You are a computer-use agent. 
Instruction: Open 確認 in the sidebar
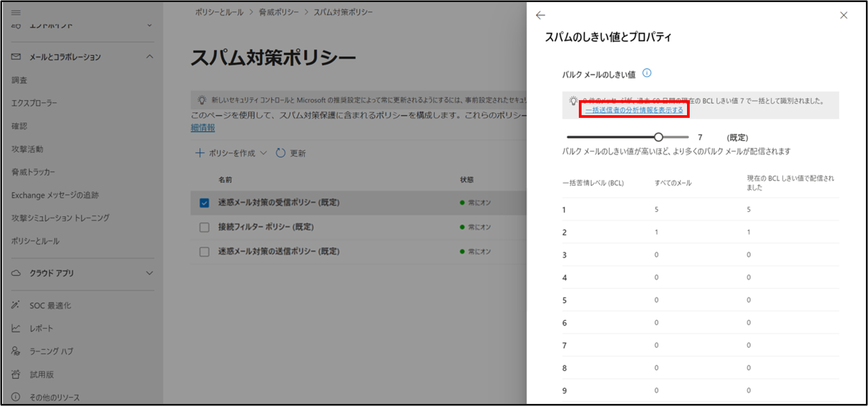coord(19,126)
